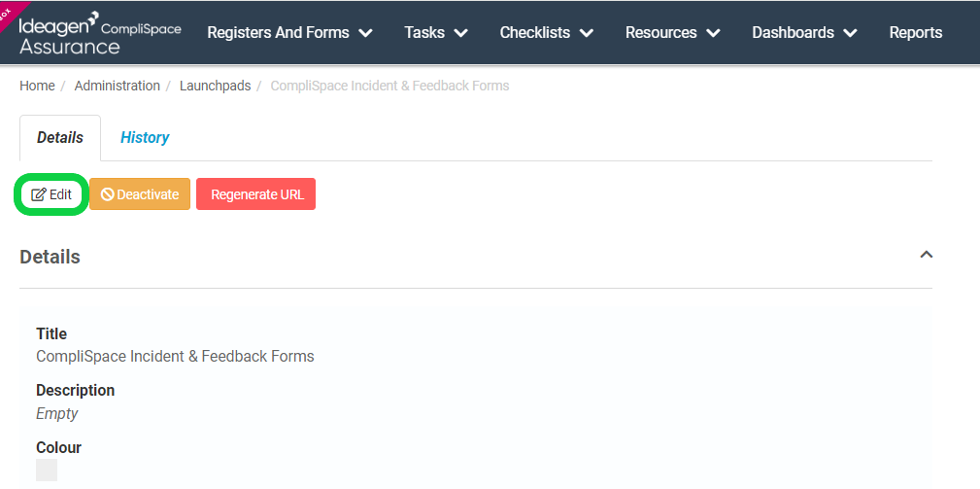Open the Checklists menu
Image resolution: width=980 pixels, height=489 pixels.
547,32
